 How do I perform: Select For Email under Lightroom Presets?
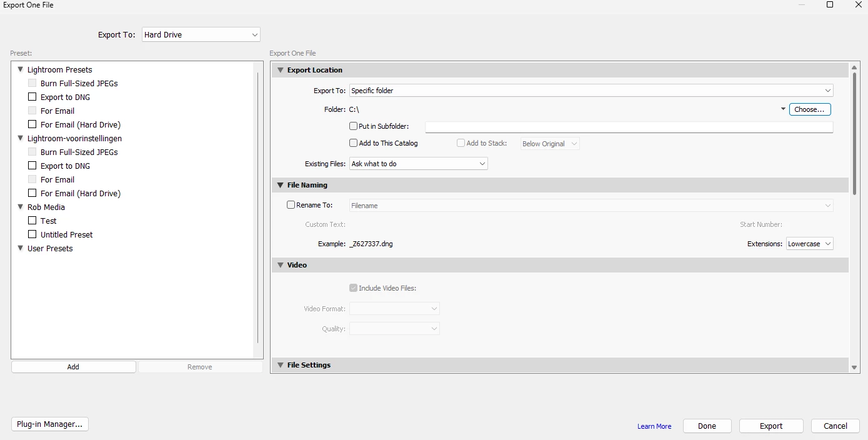pyautogui.click(x=57, y=111)
